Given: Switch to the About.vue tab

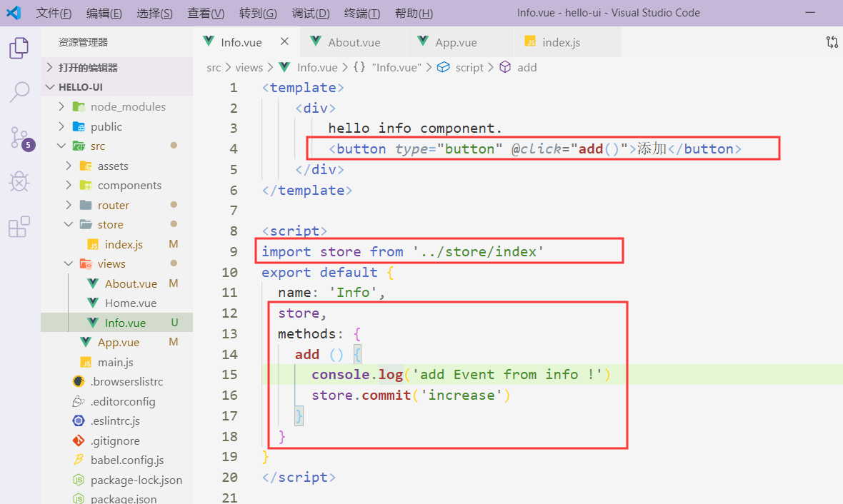Looking at the screenshot, I should pos(353,42).
